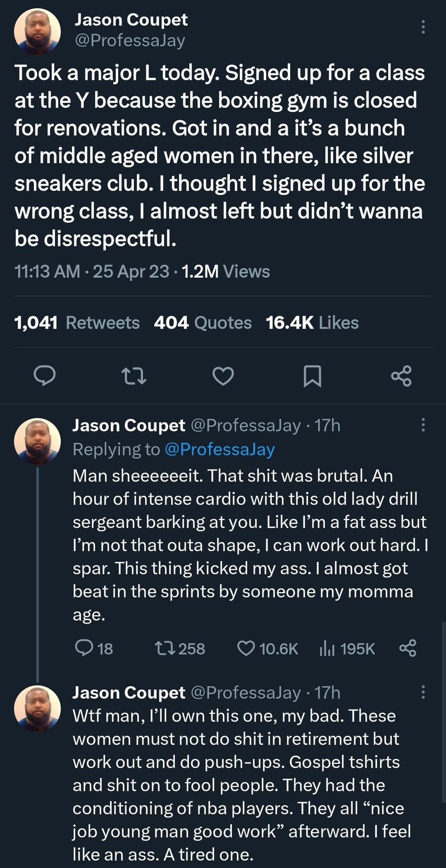View the 16.4K Likes list
Viewport: 446px width, 868px height.
tap(312, 322)
